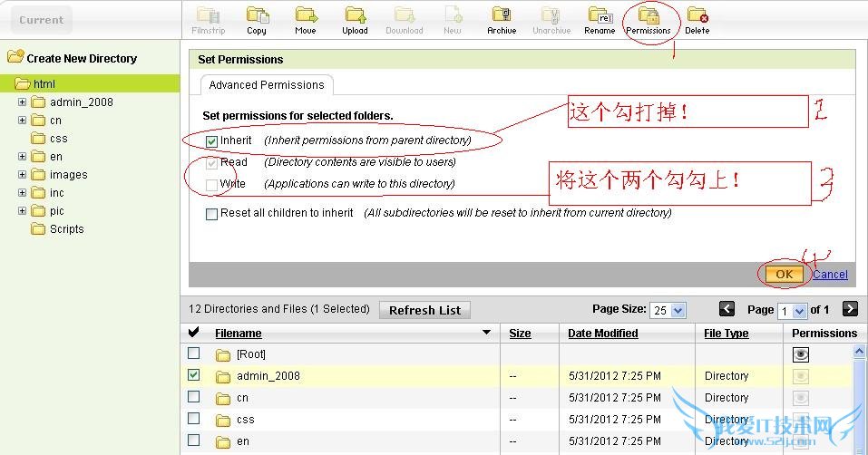The width and height of the screenshot is (868, 455).
Task: Click the Download toolbar icon
Action: pyautogui.click(x=405, y=15)
